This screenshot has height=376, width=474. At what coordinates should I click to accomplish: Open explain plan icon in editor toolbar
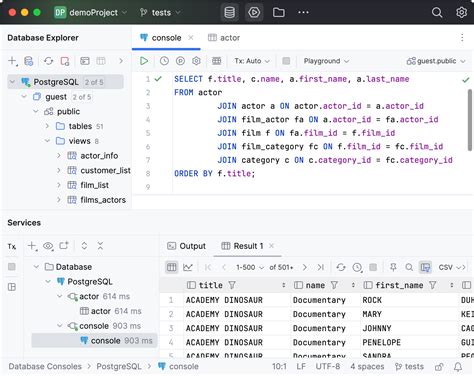pyautogui.click(x=180, y=61)
